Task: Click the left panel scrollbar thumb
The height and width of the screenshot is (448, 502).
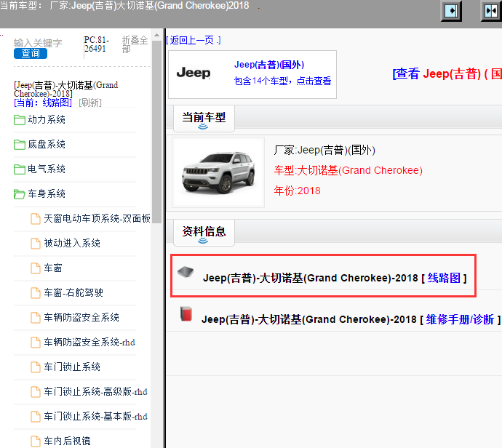Action: coord(156,131)
